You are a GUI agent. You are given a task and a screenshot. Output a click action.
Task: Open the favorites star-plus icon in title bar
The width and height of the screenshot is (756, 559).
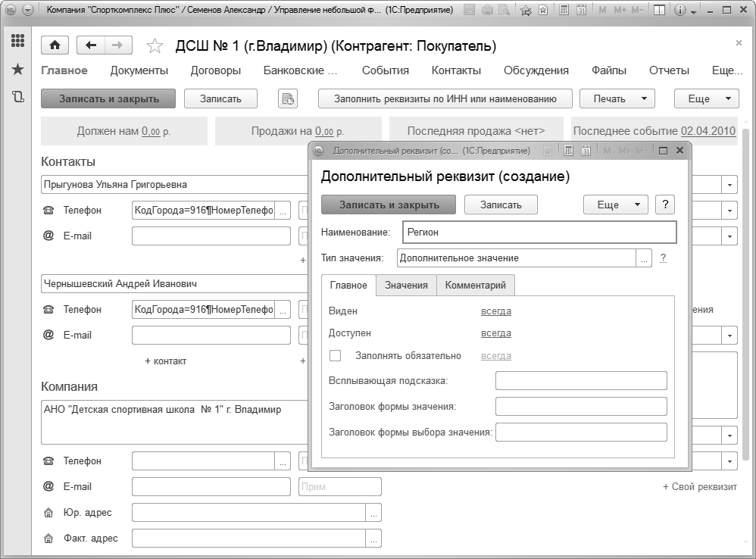tap(526, 10)
